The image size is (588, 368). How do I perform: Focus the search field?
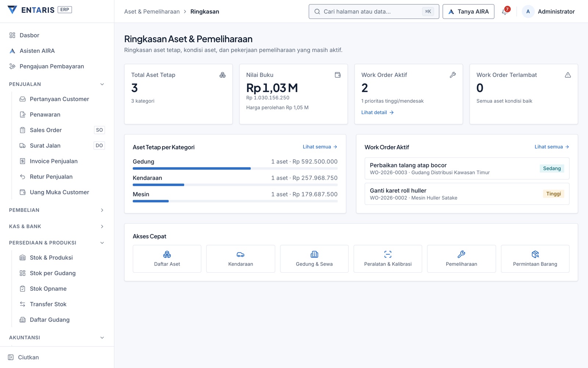coord(374,11)
